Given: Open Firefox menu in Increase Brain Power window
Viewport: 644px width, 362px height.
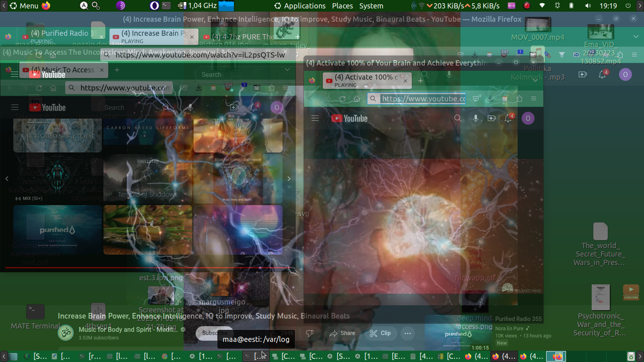Looking at the screenshot, I should point(634,55).
